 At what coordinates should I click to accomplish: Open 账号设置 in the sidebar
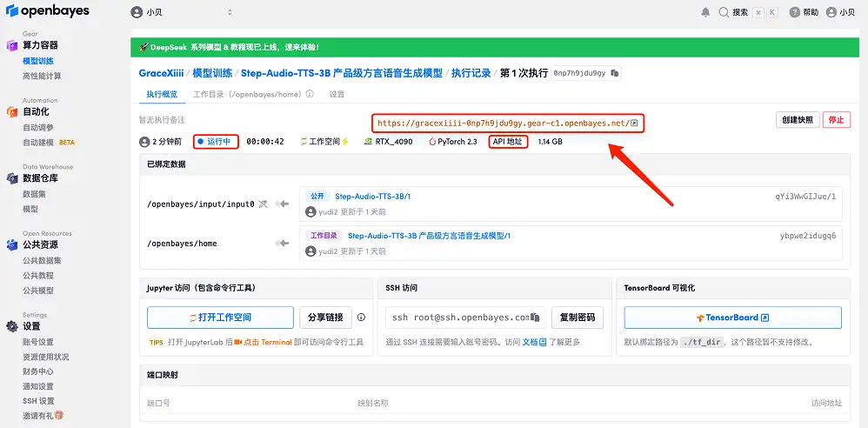pos(38,342)
